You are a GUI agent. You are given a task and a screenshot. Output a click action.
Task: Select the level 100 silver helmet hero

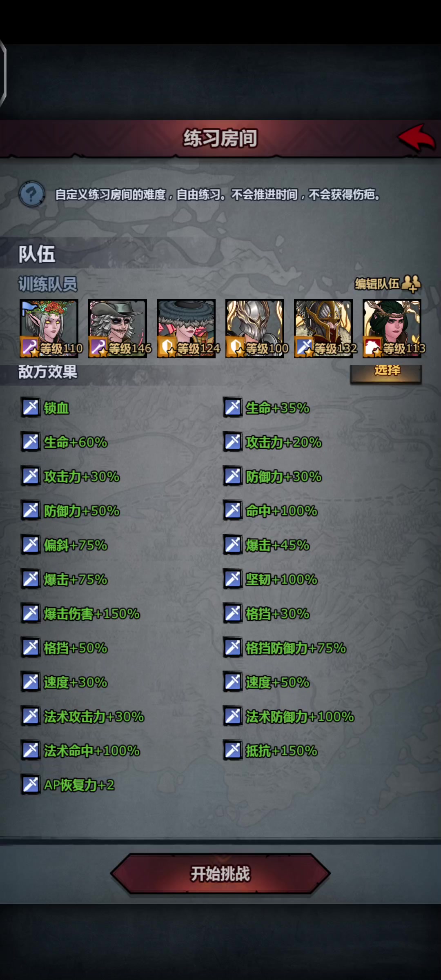point(255,328)
